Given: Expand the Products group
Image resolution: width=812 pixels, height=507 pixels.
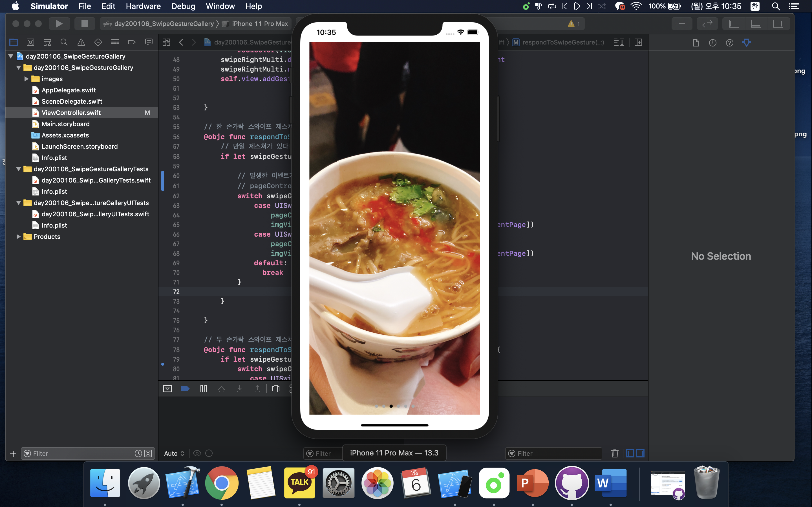Looking at the screenshot, I should pos(18,237).
